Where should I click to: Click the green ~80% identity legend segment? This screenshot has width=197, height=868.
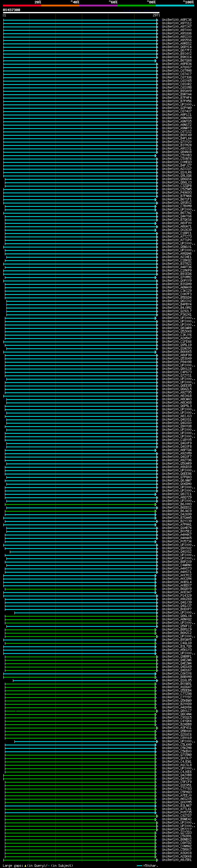tap(137, 6)
